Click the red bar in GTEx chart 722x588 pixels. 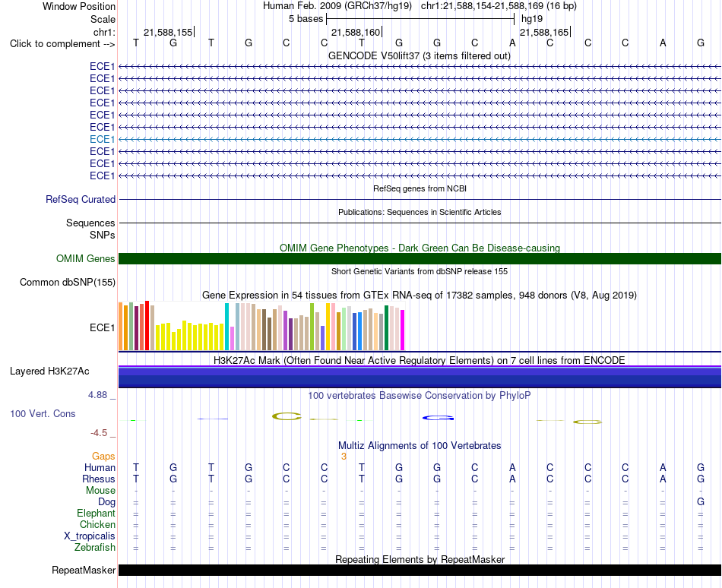click(x=147, y=326)
